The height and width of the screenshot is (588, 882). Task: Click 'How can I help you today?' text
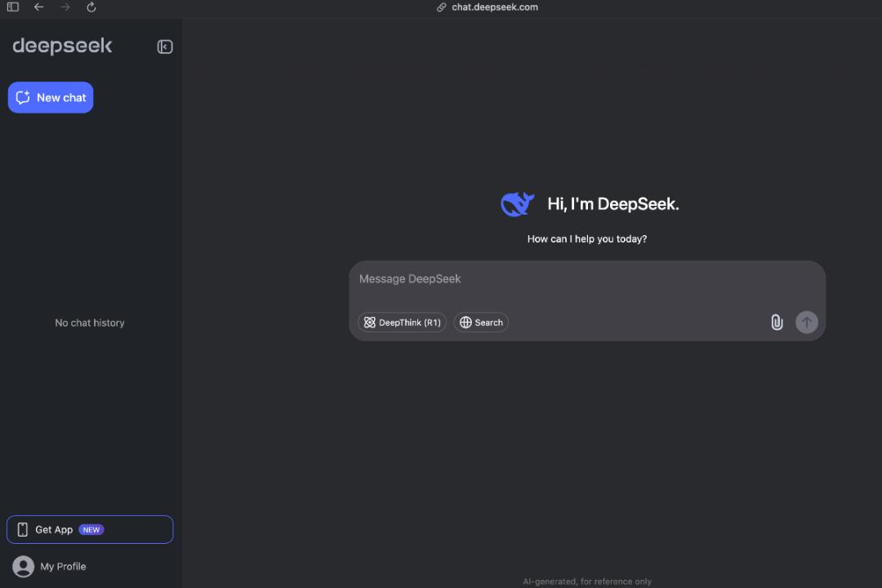click(586, 239)
